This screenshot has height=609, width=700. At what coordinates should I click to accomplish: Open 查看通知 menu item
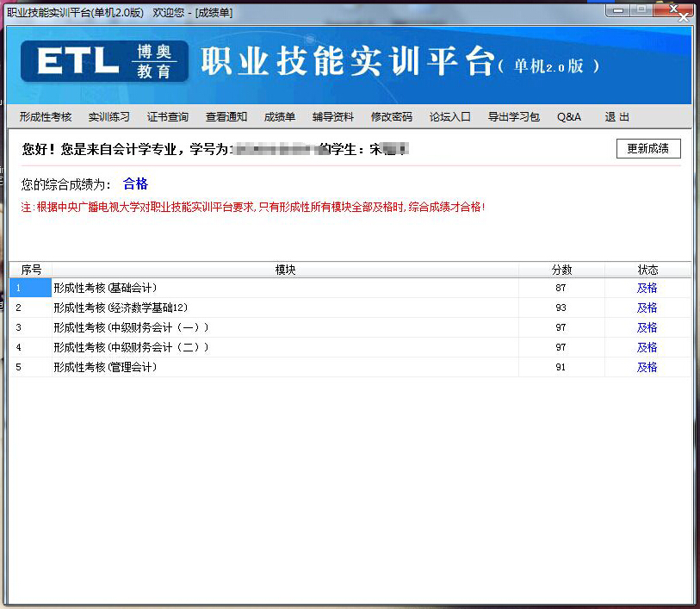click(226, 117)
